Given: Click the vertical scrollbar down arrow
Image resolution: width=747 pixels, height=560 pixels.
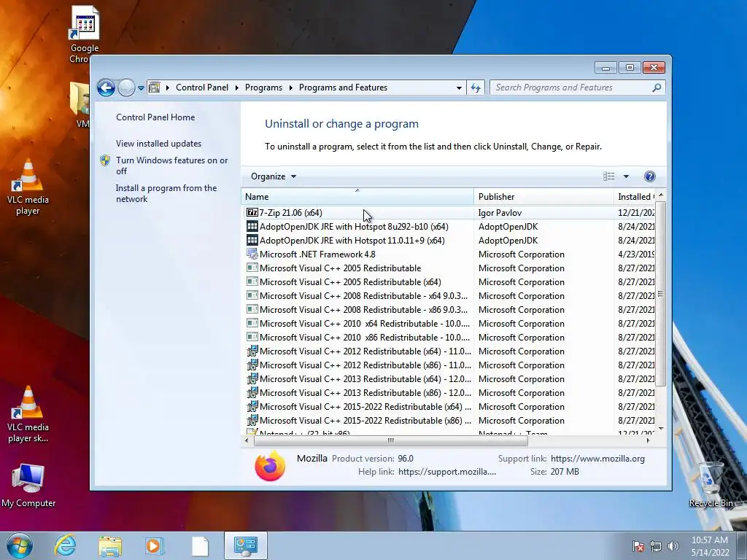Looking at the screenshot, I should (661, 429).
